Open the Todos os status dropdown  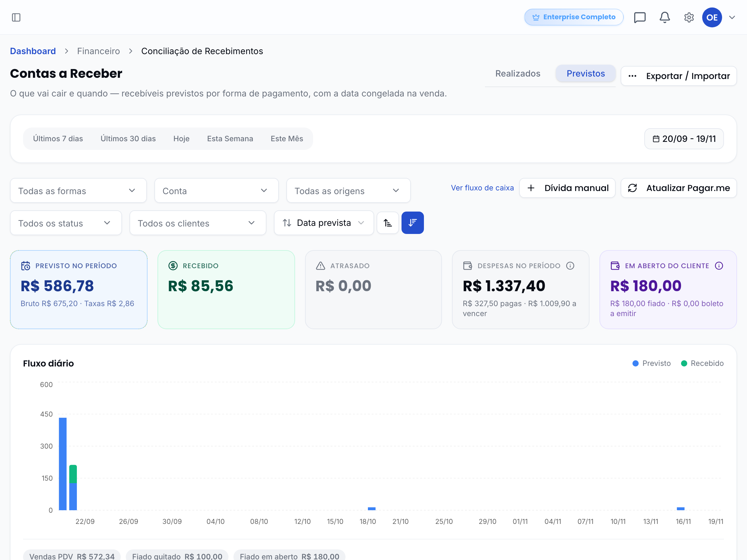pos(66,223)
